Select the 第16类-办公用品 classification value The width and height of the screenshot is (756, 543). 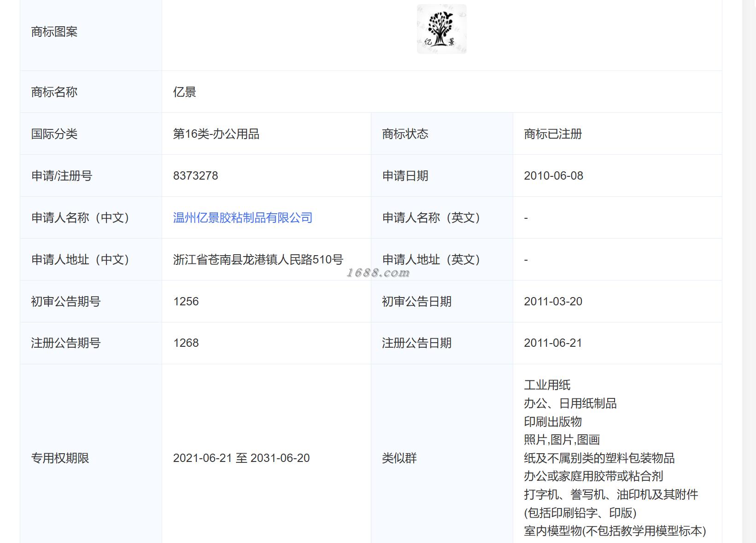point(216,134)
